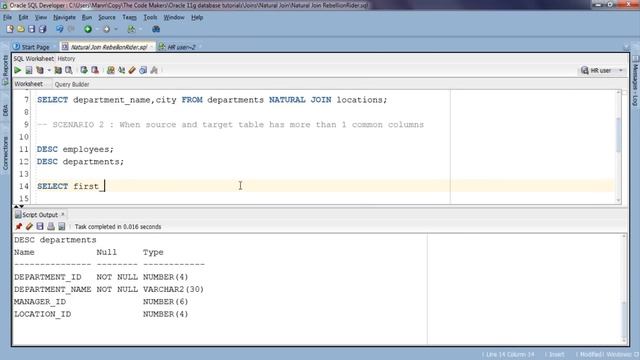Click the Save icon in main toolbar
640x360 pixels.
click(x=31, y=29)
